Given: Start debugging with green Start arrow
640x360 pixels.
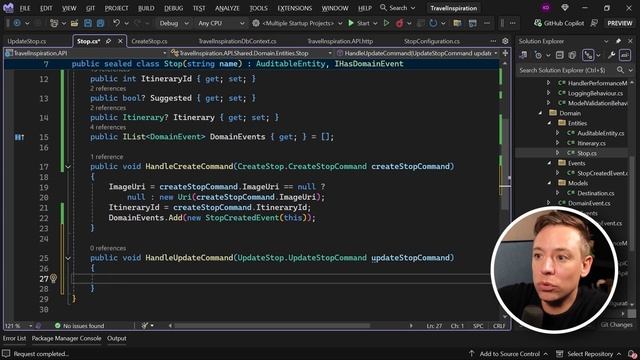Looking at the screenshot, I should point(351,23).
